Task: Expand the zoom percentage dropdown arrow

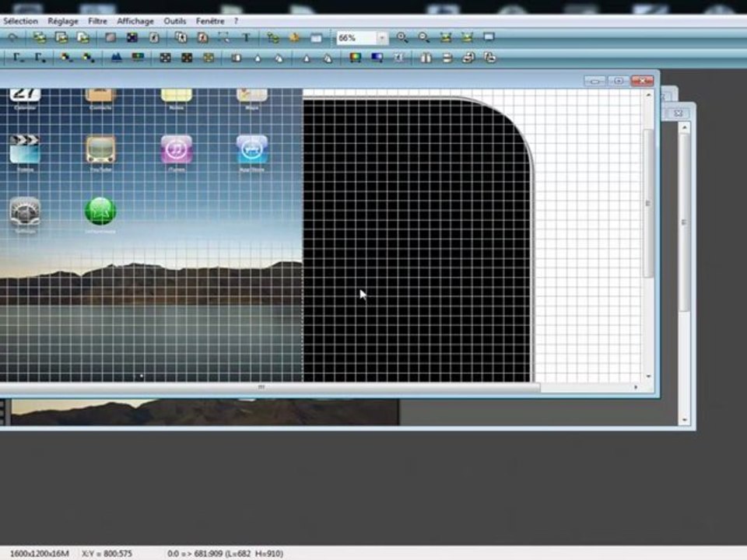Action: (382, 37)
